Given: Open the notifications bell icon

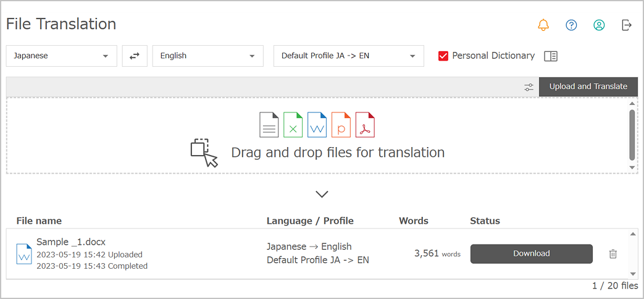Looking at the screenshot, I should pos(543,25).
